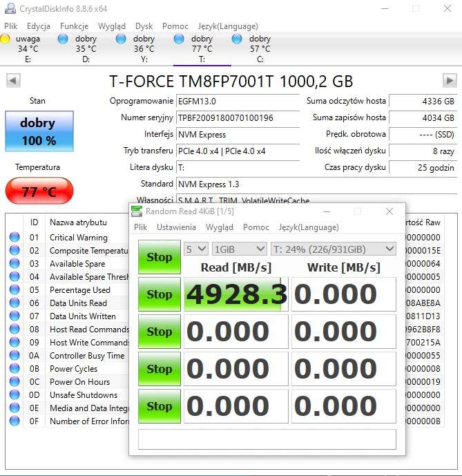This screenshot has width=462, height=476.
Task: Open the test count dropdown showing 5
Action: pyautogui.click(x=195, y=249)
